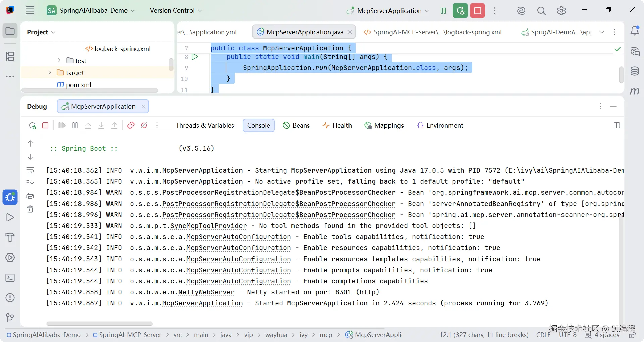The height and width of the screenshot is (342, 644).
Task: Open Search Everywhere magnifier icon
Action: pos(541,11)
